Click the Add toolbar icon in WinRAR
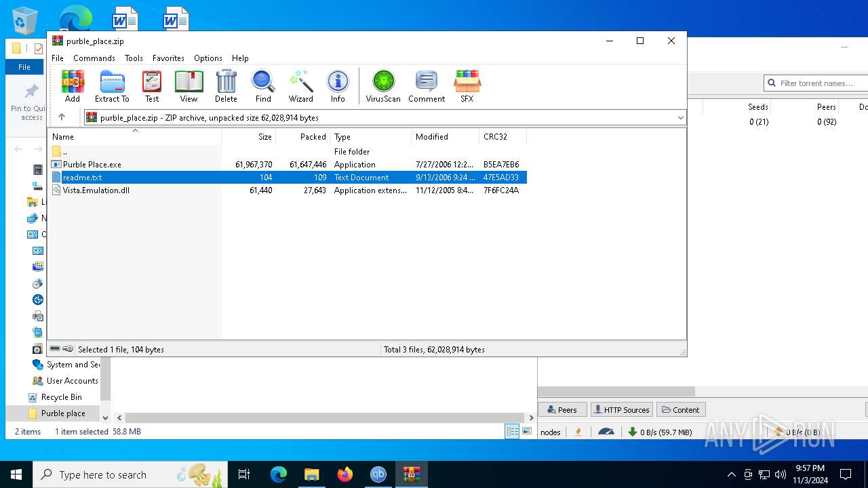Viewport: 868px width, 488px height. pos(73,86)
